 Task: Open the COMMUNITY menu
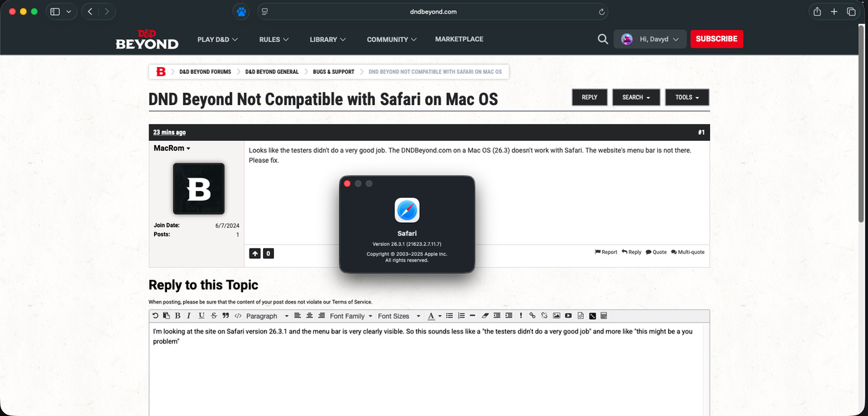[x=392, y=39]
